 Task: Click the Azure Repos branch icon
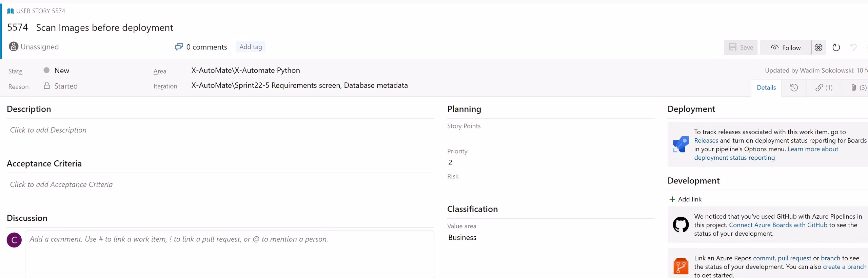pos(681,266)
